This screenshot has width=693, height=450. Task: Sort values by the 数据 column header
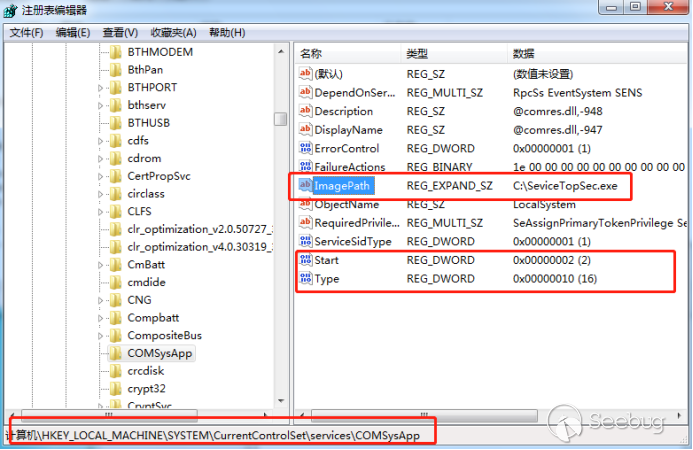coord(598,54)
